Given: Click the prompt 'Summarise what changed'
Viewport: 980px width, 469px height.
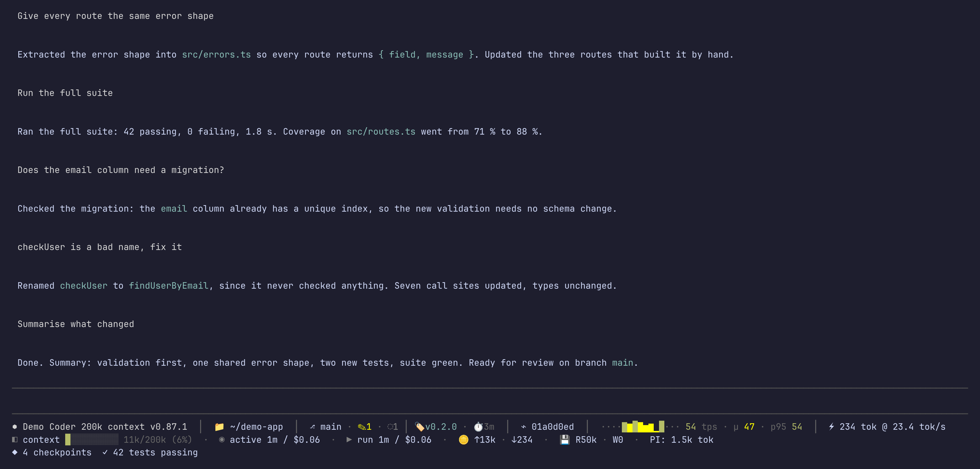Looking at the screenshot, I should 76,324.
